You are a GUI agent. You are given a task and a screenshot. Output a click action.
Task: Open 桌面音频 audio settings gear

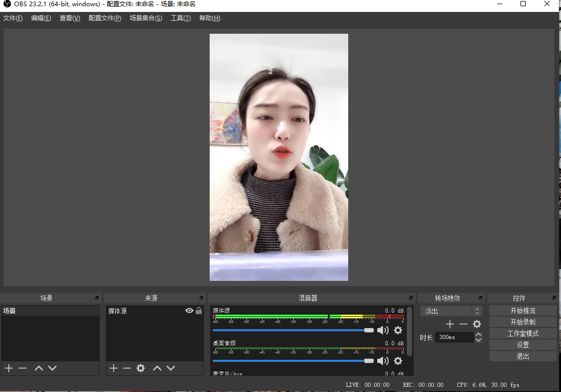pos(398,361)
